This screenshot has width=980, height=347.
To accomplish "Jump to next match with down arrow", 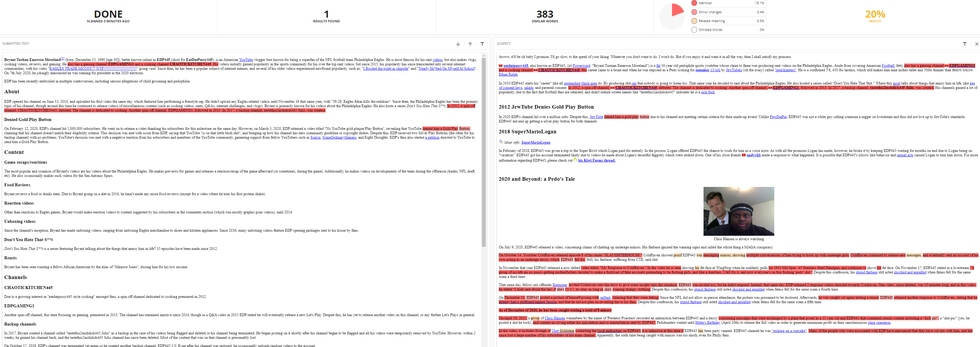I will (x=458, y=44).
